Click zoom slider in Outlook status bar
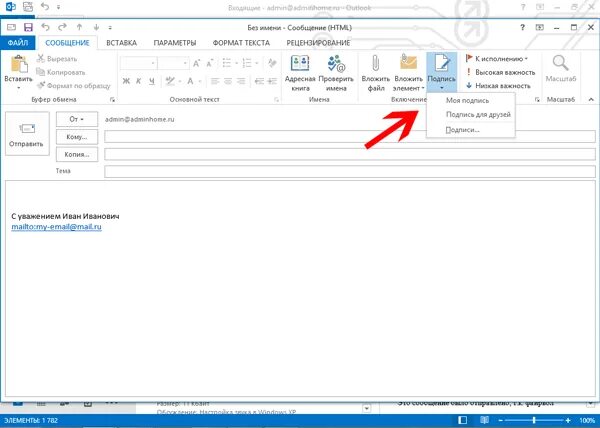Image resolution: width=600 pixels, height=428 pixels. click(534, 421)
